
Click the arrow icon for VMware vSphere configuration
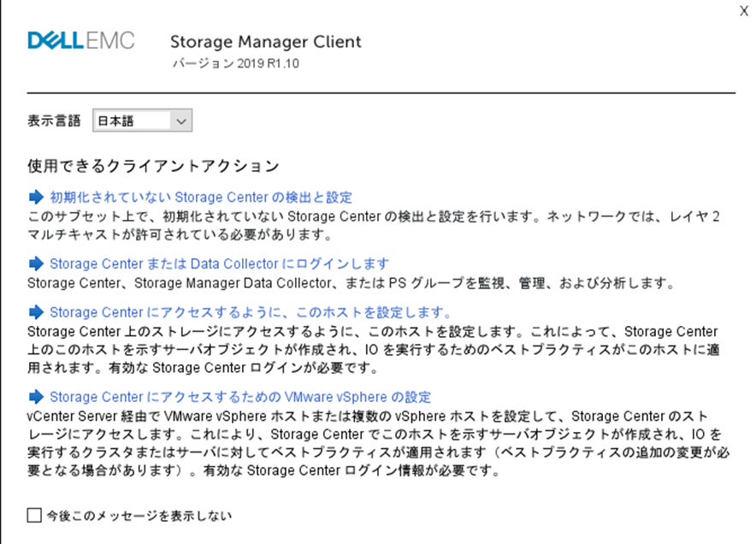click(37, 396)
